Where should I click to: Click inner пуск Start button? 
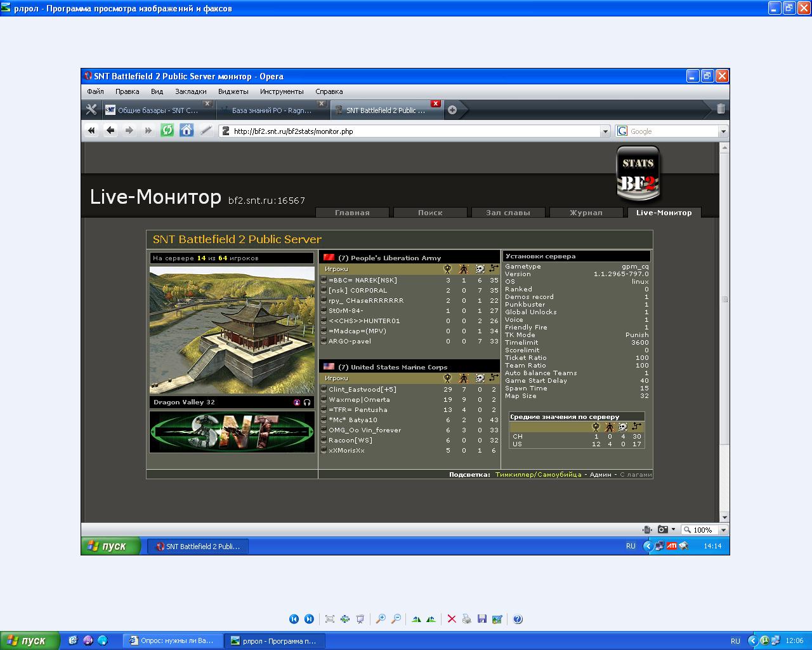click(x=110, y=546)
